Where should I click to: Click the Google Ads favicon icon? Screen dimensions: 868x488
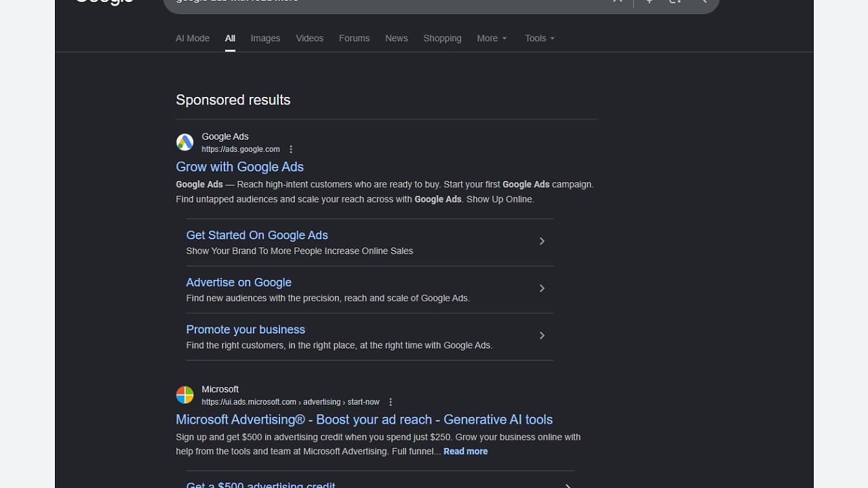tap(184, 142)
